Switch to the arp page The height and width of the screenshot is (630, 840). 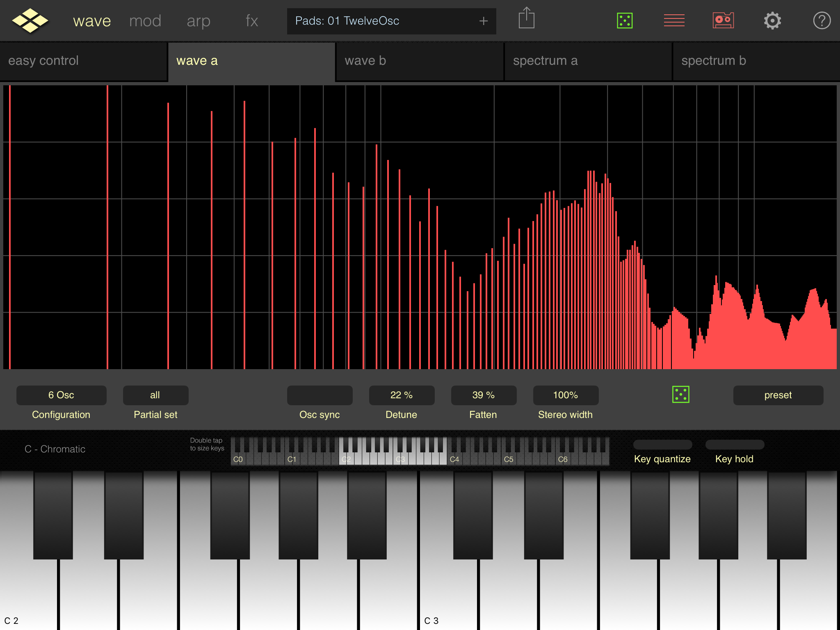[199, 21]
